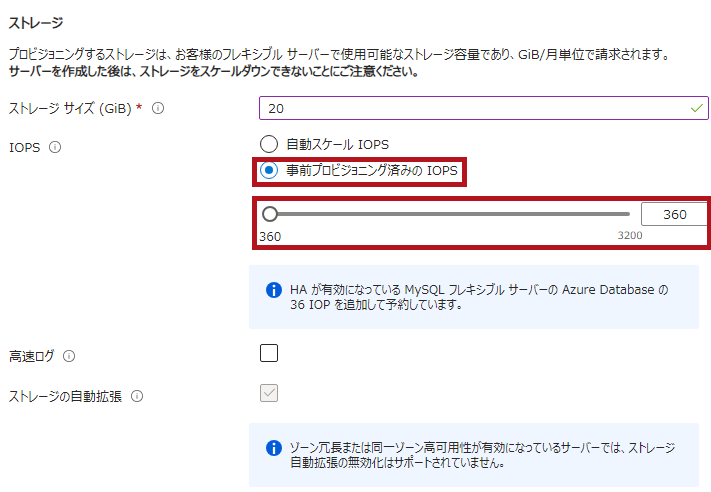Click blue info icon in HA IOPS notice
Screen dimensions: 711x492
[273, 290]
